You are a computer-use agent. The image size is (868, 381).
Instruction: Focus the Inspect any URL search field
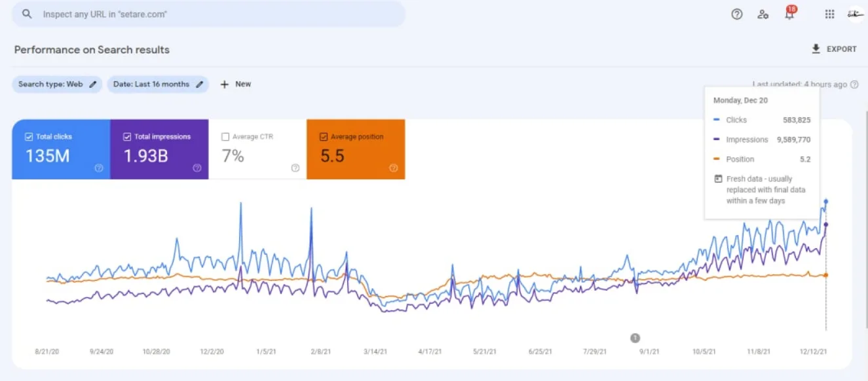point(208,14)
